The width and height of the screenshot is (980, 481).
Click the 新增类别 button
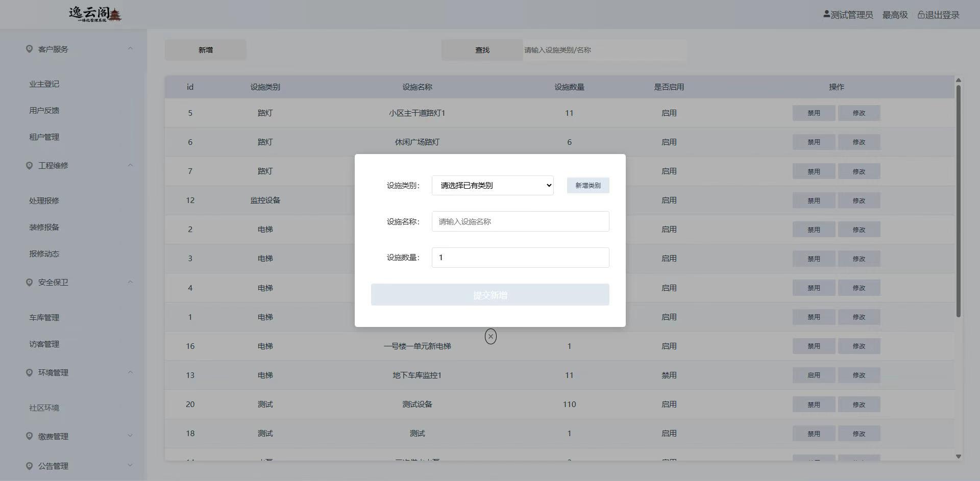click(587, 186)
